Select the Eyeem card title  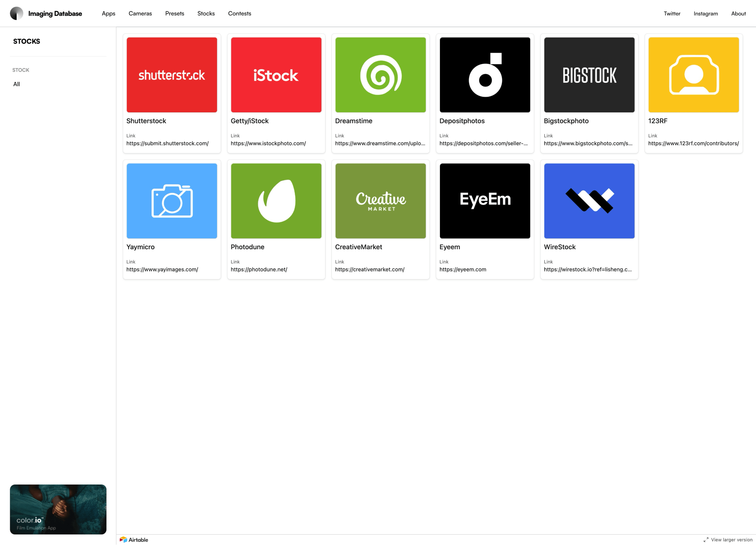(x=450, y=247)
